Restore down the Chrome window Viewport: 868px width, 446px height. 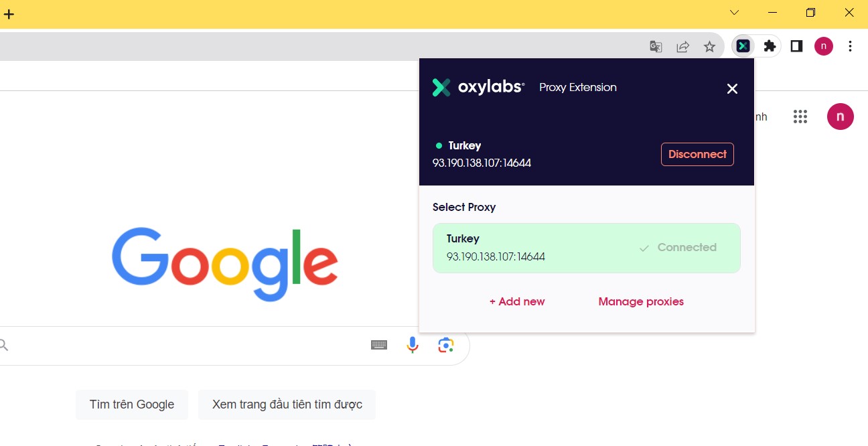(x=811, y=13)
